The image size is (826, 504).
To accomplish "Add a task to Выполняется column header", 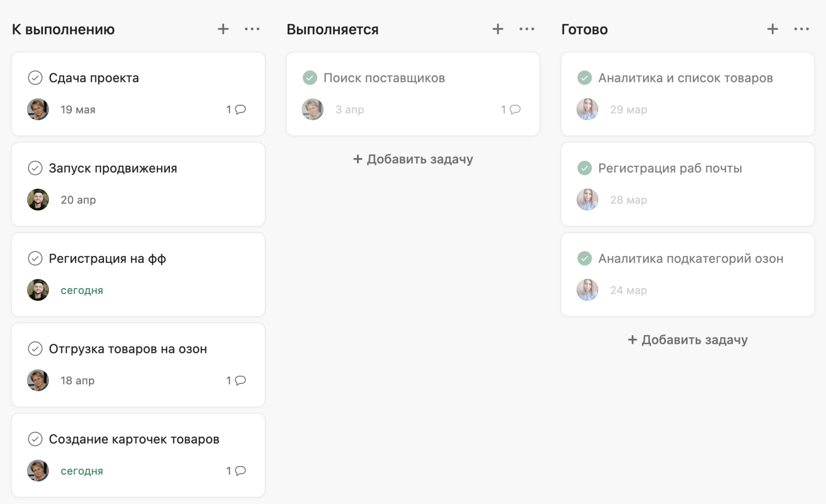I will [x=498, y=30].
